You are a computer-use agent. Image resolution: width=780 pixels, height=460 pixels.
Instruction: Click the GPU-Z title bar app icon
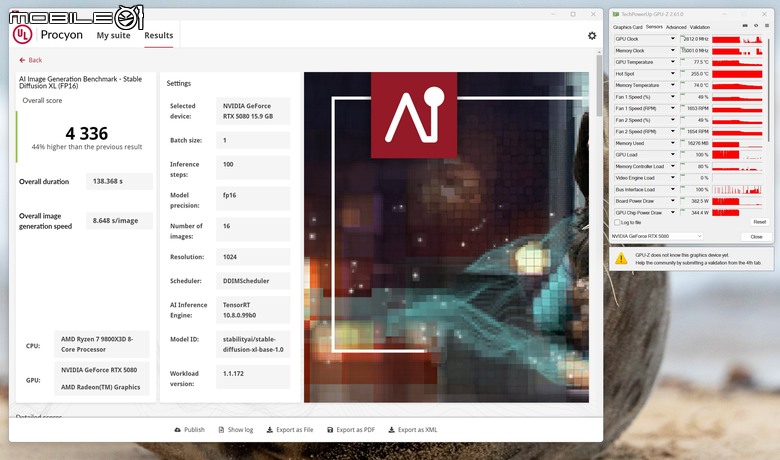pos(616,14)
